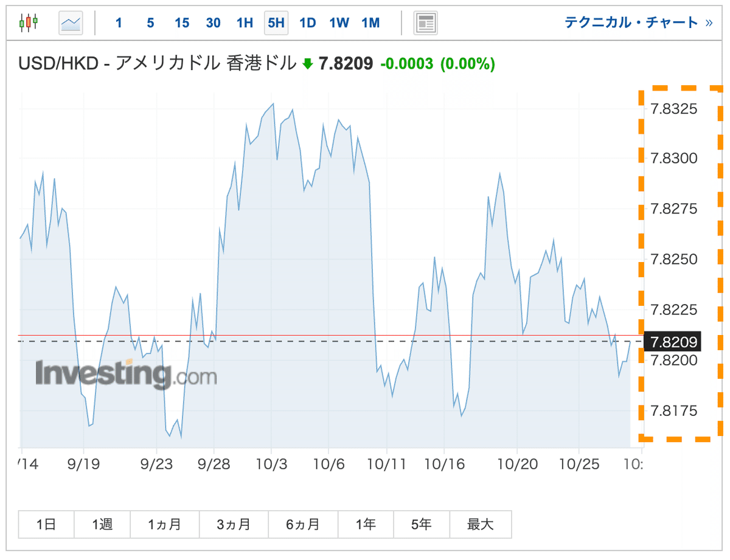Select the 1H interval

pyautogui.click(x=245, y=23)
